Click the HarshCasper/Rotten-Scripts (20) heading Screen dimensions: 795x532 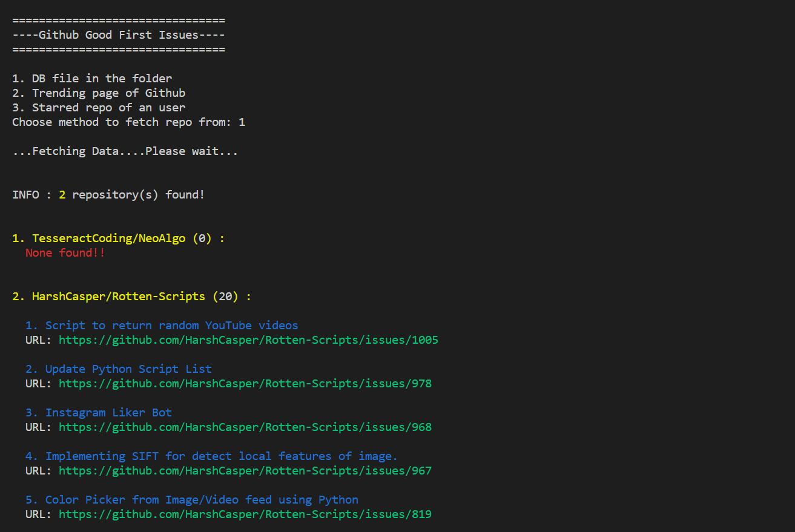[132, 297]
